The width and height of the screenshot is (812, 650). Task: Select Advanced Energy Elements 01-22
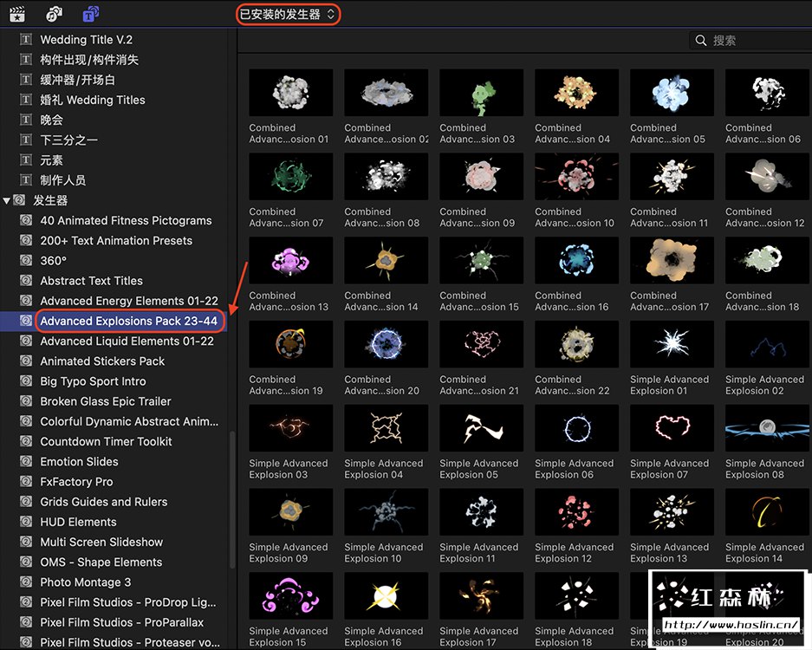(x=114, y=301)
